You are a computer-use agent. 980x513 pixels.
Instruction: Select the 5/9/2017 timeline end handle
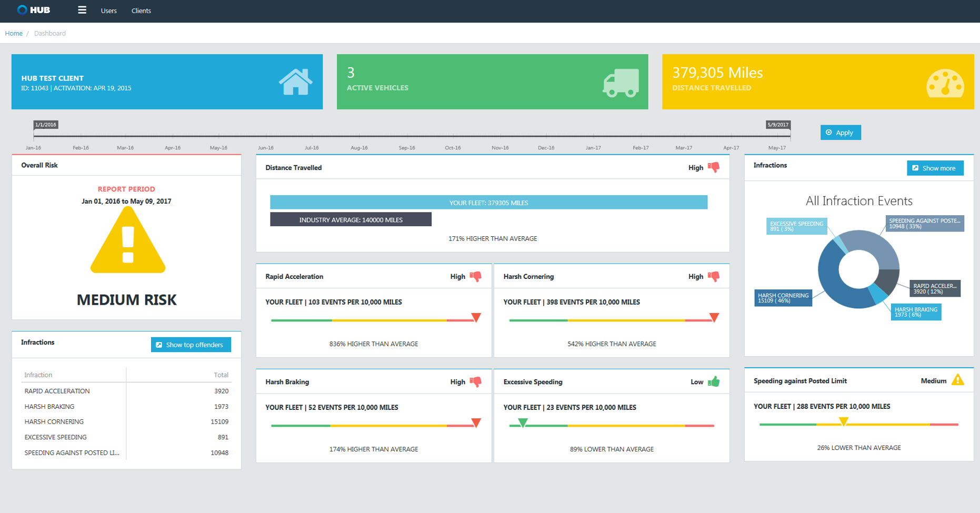point(778,125)
